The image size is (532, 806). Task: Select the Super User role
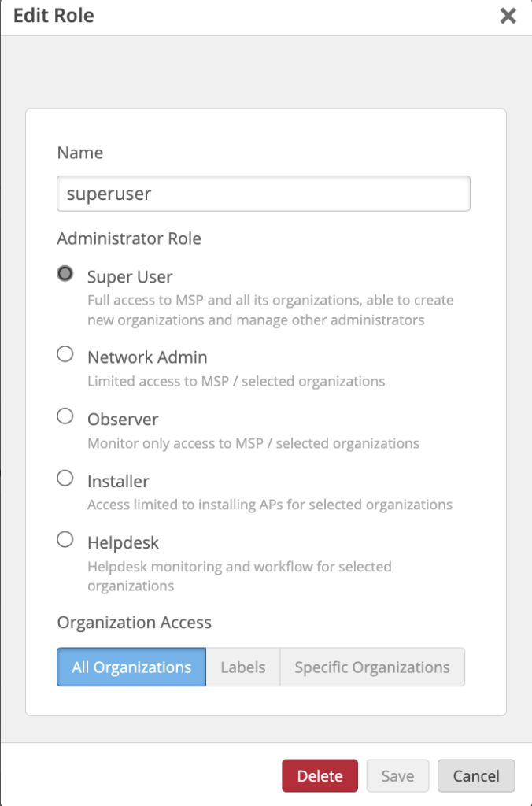coord(65,274)
